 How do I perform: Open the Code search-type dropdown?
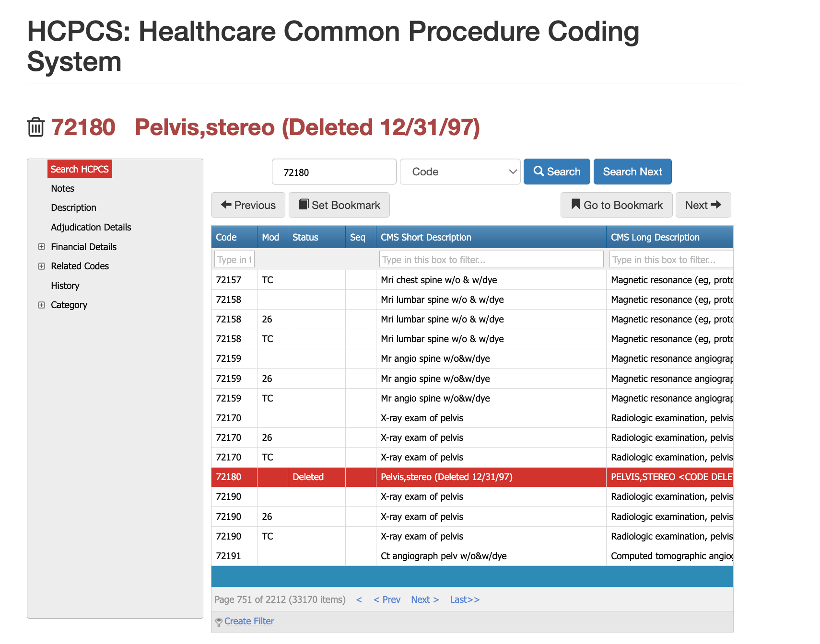460,172
